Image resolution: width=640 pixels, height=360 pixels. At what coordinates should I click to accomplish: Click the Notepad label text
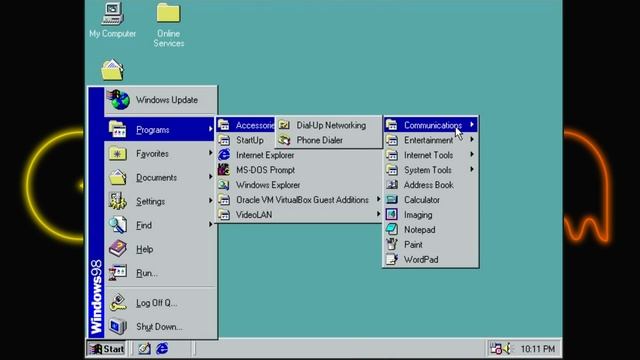point(420,229)
